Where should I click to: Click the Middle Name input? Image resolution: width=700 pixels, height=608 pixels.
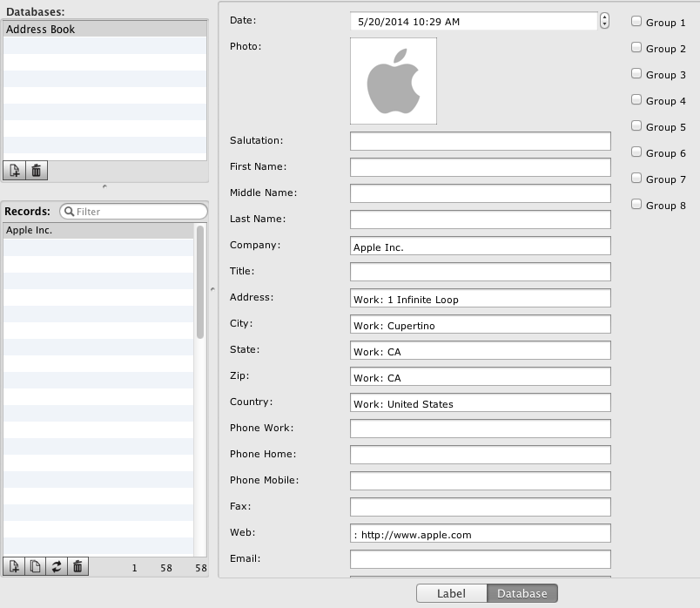(x=481, y=193)
